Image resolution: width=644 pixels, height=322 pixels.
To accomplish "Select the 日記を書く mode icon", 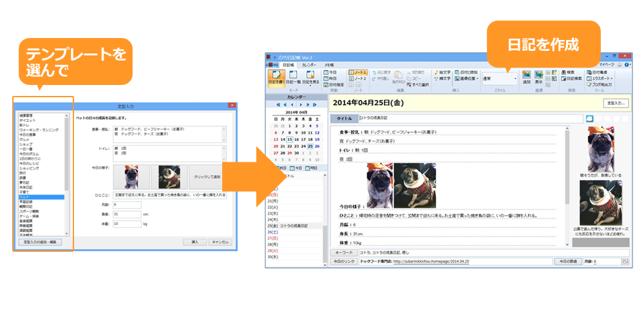I will click(276, 78).
